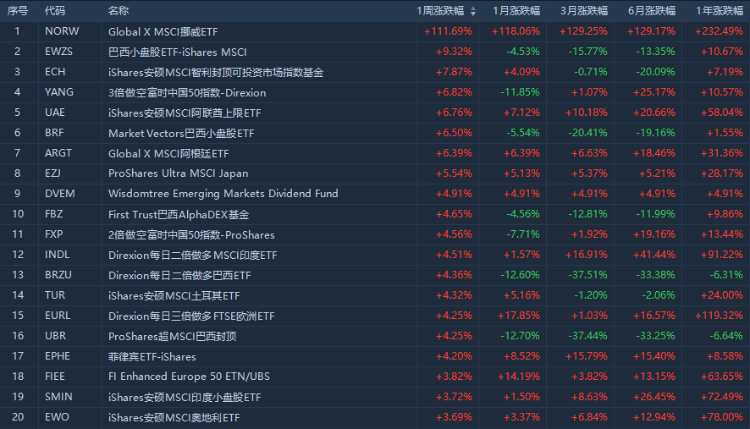This screenshot has height=429, width=750.
Task: Sort by the 1年涨跌幅 column header
Action: click(x=719, y=11)
